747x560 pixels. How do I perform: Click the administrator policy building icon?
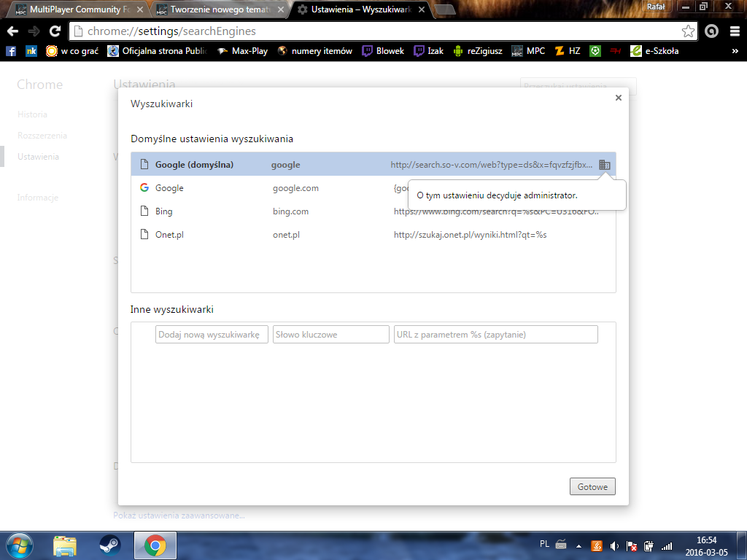[x=605, y=165]
